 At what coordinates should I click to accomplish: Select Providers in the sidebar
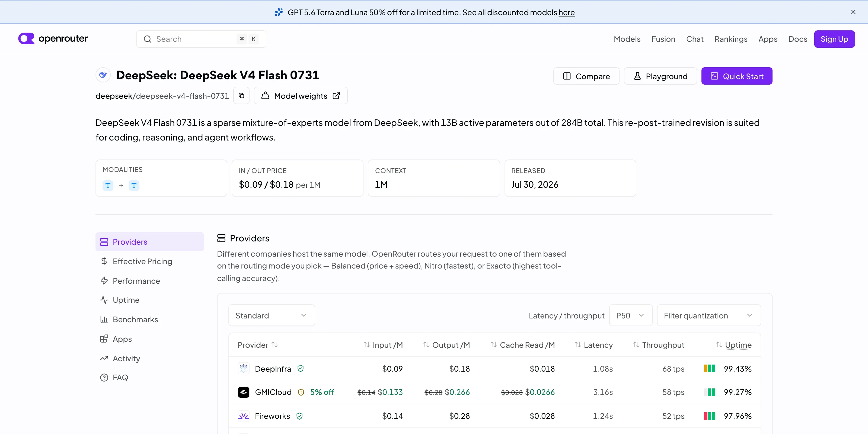pyautogui.click(x=150, y=242)
